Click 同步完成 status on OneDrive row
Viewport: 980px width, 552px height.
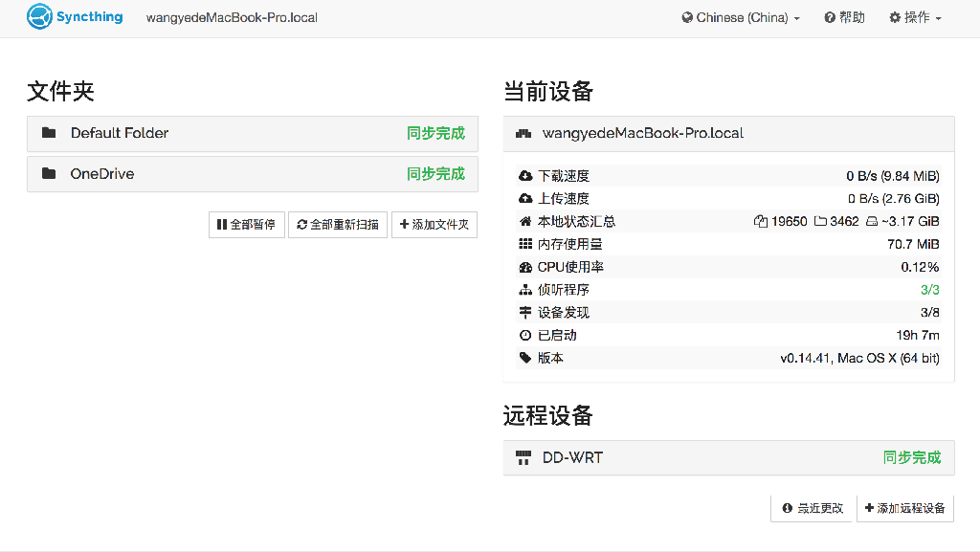[x=435, y=173]
